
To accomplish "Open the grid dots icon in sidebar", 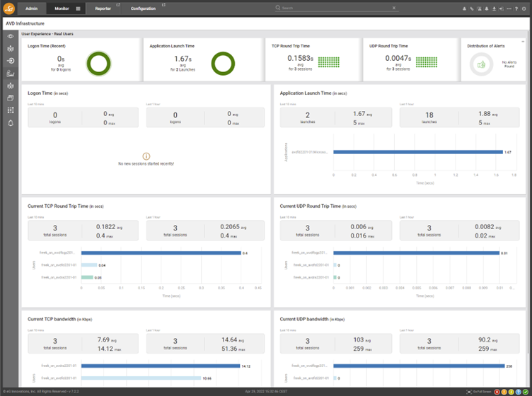I will click(11, 110).
